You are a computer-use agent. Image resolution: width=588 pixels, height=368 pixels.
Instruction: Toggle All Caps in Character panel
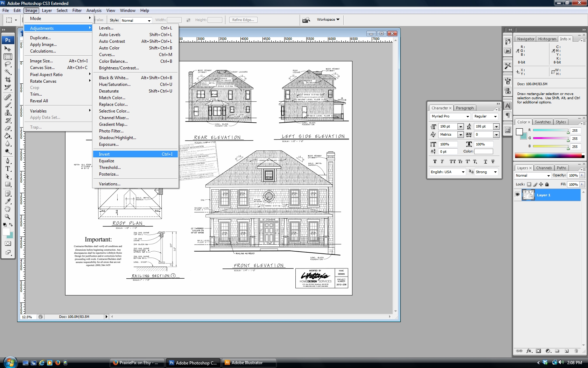pos(453,162)
